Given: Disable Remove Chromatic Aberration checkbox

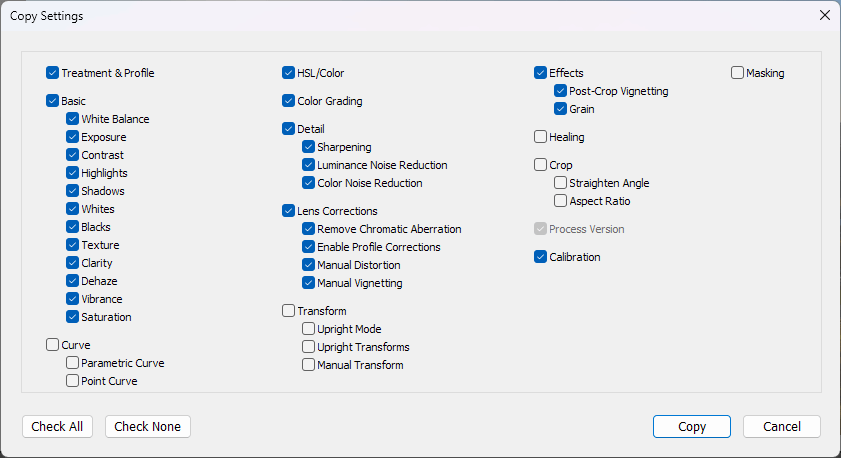Looking at the screenshot, I should click(x=308, y=228).
